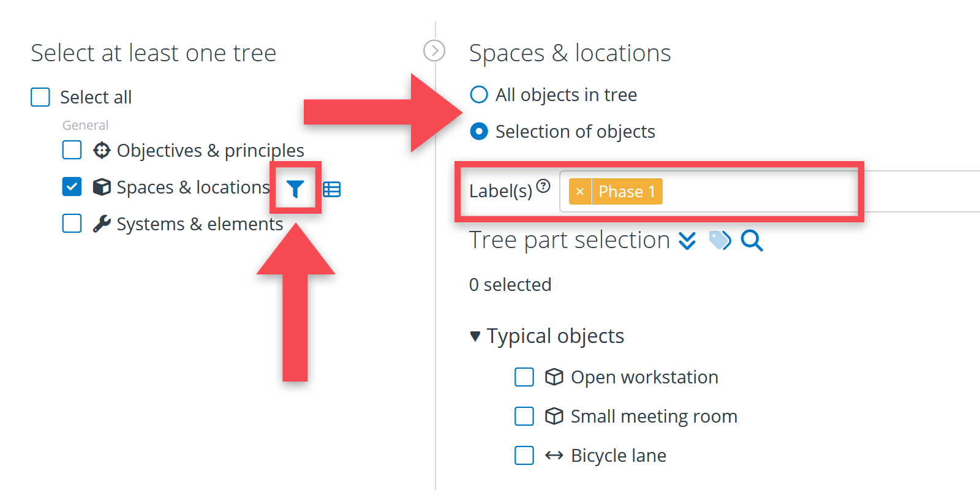
Task: Click the label tags icon next to Tree part selection
Action: pos(720,240)
